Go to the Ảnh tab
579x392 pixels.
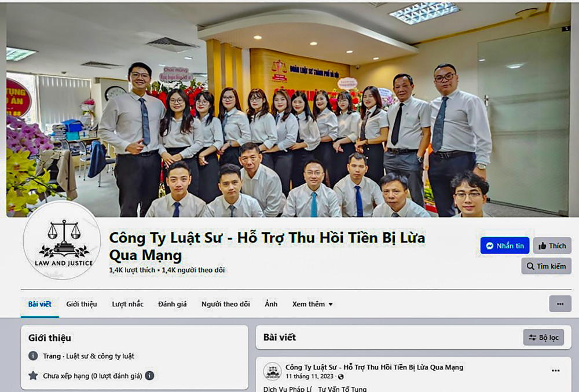pos(271,304)
